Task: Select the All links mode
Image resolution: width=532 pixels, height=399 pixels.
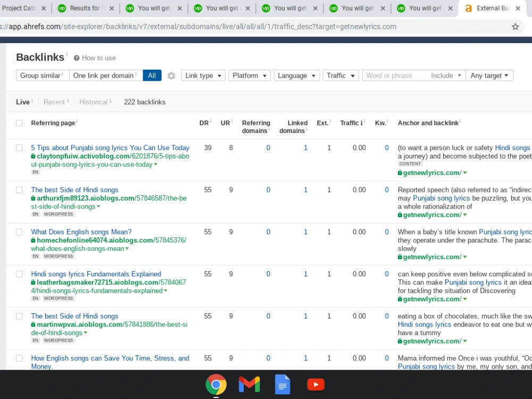Action: (152, 76)
